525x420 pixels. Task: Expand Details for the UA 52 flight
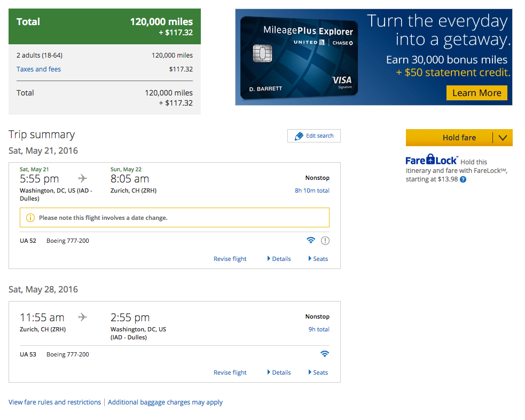pyautogui.click(x=279, y=259)
